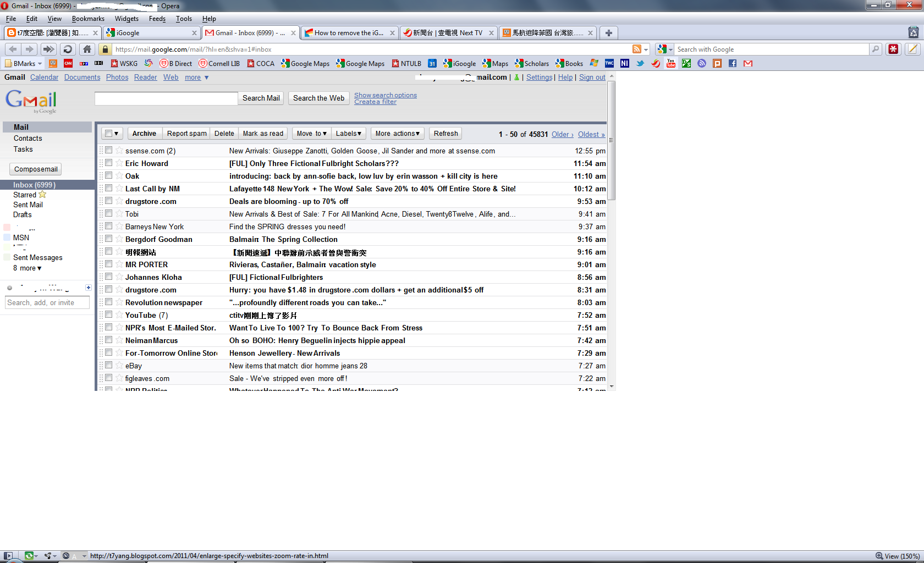Select the Bergdorf Goodman email checkbox
Screen dimensions: 924x563
109,239
